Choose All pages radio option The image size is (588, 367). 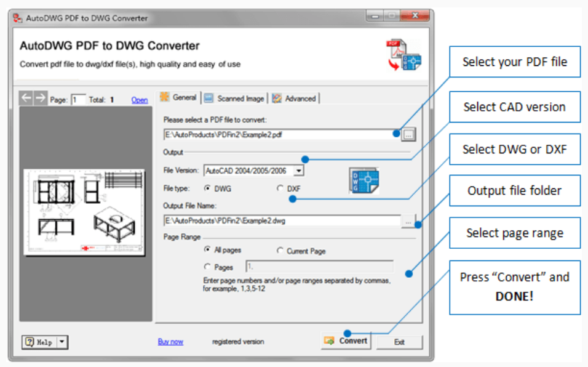pos(207,249)
